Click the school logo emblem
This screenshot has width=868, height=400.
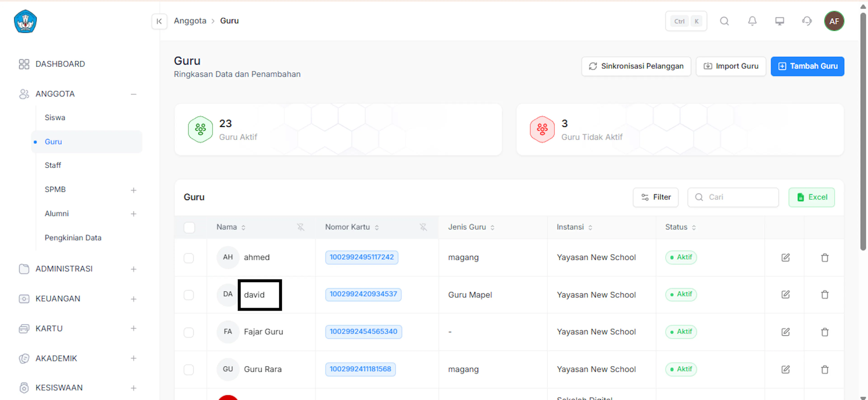[25, 21]
